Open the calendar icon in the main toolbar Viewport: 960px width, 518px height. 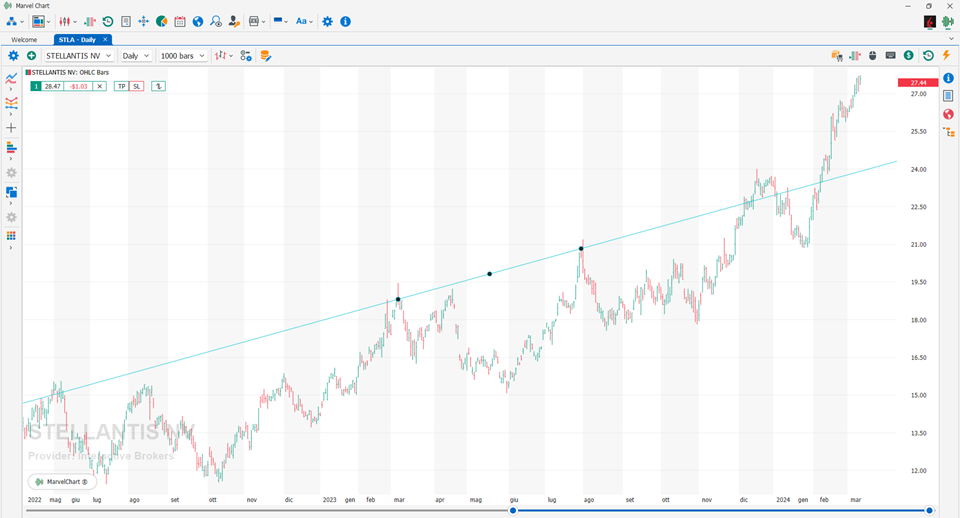click(179, 21)
